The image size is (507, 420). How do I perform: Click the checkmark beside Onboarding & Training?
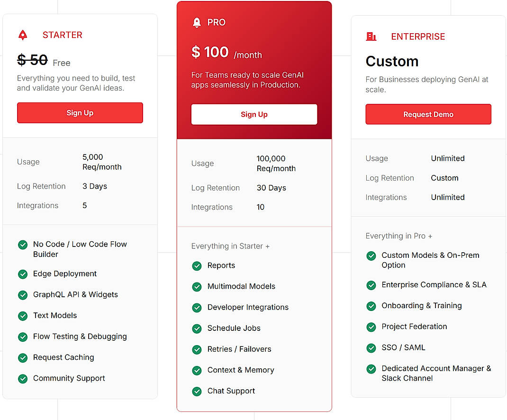point(371,306)
